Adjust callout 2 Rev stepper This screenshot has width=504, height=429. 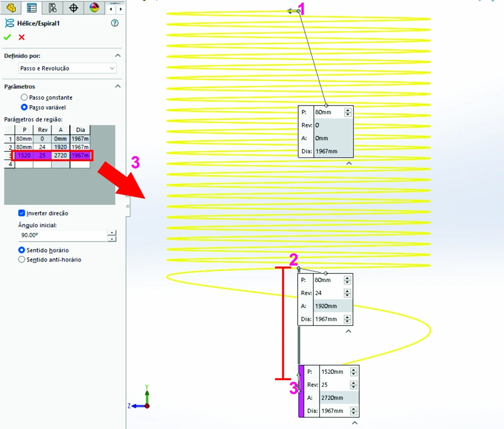pos(347,293)
